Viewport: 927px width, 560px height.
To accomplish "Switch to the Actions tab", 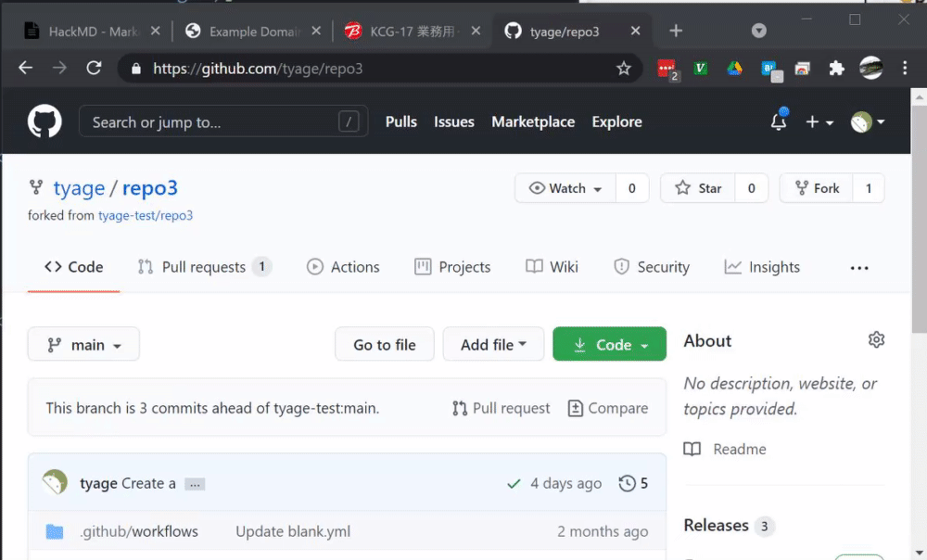I will (x=343, y=267).
